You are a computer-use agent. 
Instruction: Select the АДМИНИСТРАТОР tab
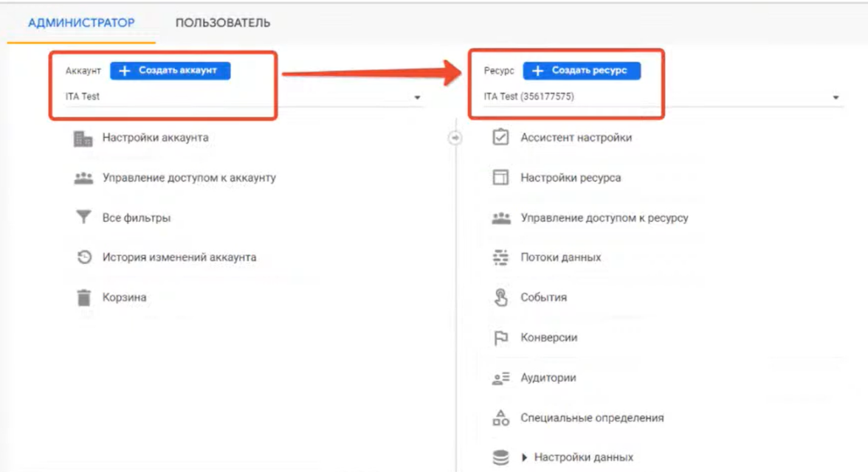click(81, 23)
